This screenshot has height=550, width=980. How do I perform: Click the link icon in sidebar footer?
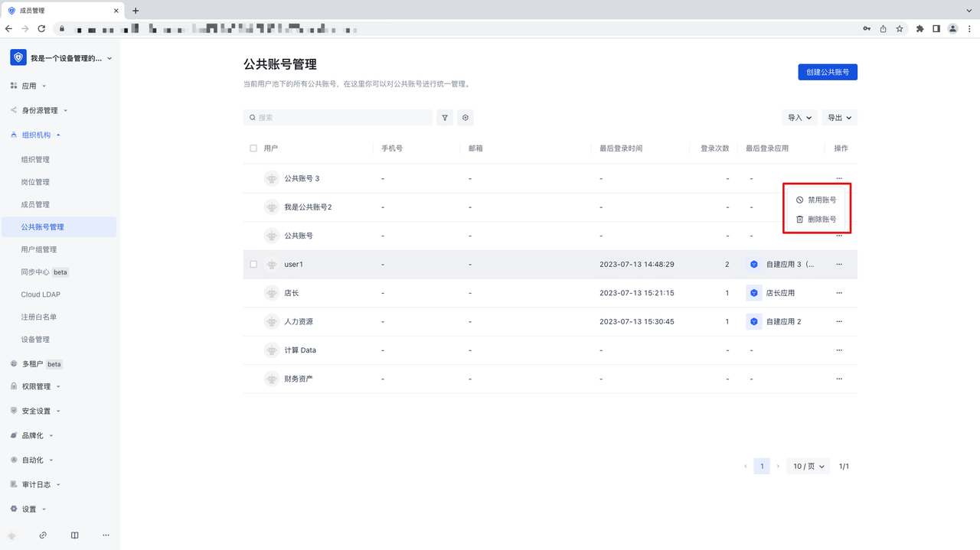(43, 535)
